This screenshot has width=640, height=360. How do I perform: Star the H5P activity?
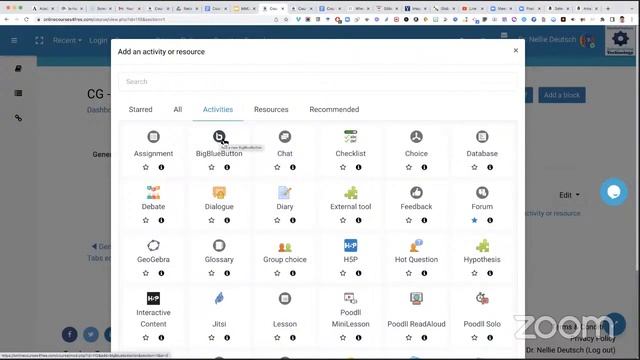click(x=343, y=273)
